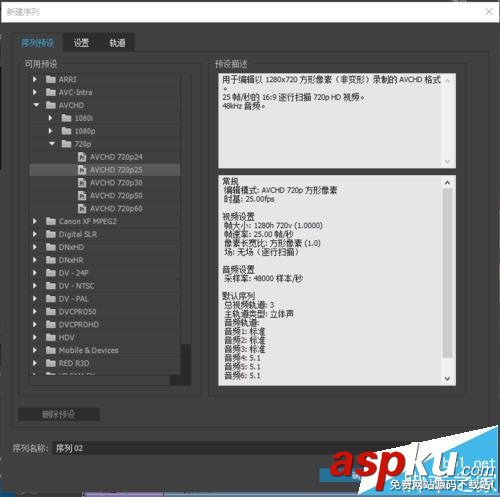Select the AVCHD 720p60 preset
The height and width of the screenshot is (497, 500).
pos(116,209)
